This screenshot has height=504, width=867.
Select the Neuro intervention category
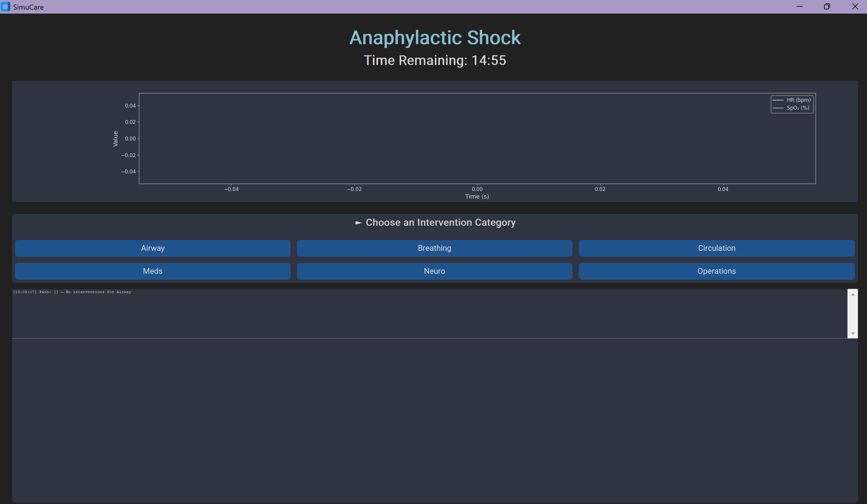tap(434, 271)
